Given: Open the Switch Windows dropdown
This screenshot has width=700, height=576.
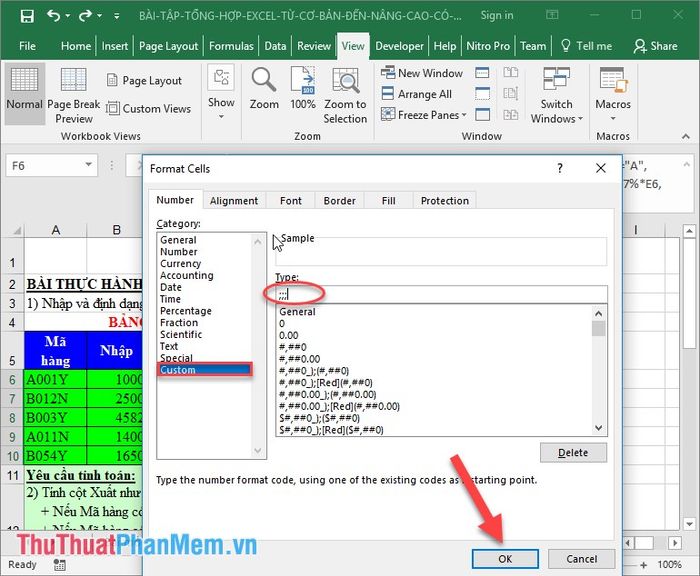Looking at the screenshot, I should click(557, 95).
